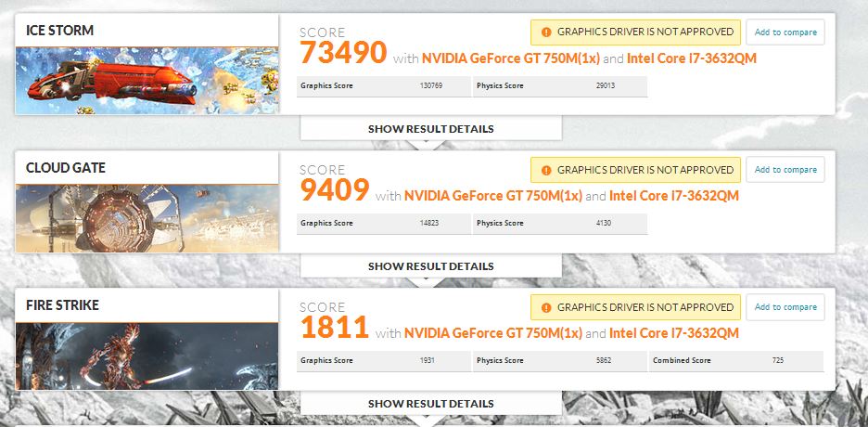Follow the NVIDIA GeForce GT 750M link in Ice Storm
The height and width of the screenshot is (427, 868).
tap(515, 58)
